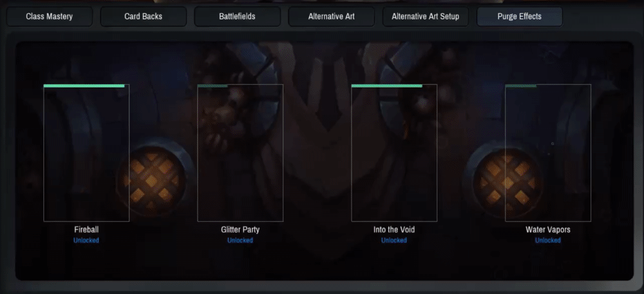The image size is (644, 294).
Task: Select the Alternative Art tab
Action: [332, 17]
